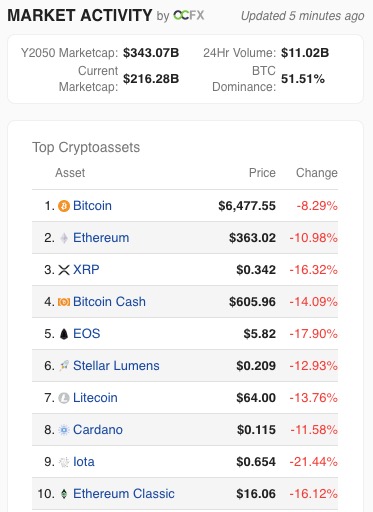Open the Bitcoin asset link

pyautogui.click(x=92, y=206)
